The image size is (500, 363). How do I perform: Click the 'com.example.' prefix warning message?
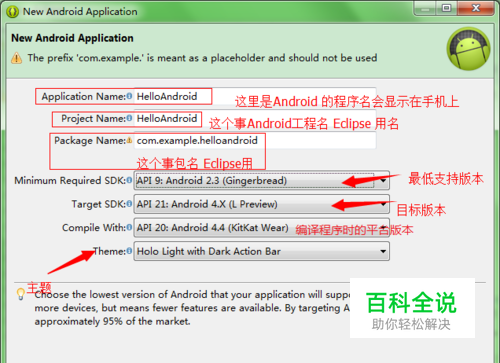[202, 58]
